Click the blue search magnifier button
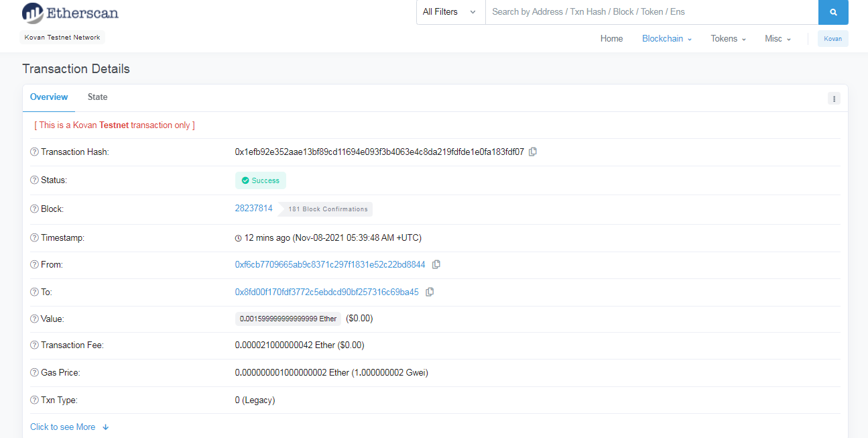Screen dimensions: 868x438 point(833,12)
